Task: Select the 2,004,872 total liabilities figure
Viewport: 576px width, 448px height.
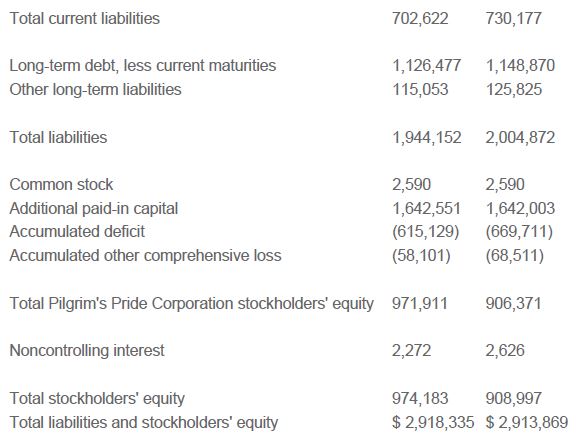Action: (x=520, y=137)
